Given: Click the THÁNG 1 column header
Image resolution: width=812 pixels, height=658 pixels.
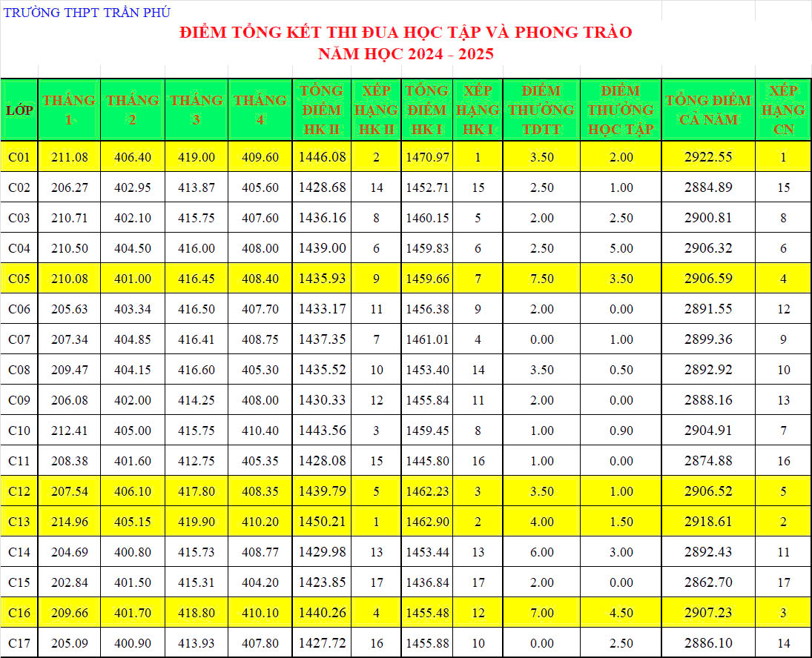Looking at the screenshot, I should coord(69,110).
